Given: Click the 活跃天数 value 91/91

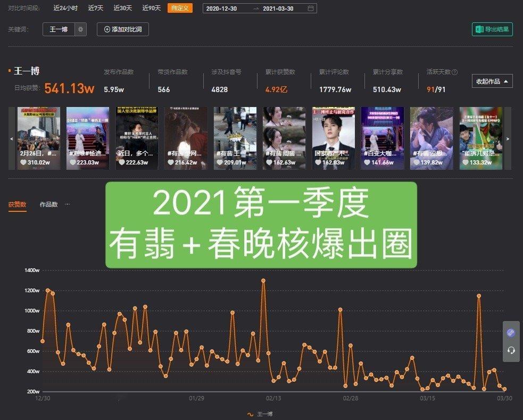Looking at the screenshot, I should (x=436, y=89).
